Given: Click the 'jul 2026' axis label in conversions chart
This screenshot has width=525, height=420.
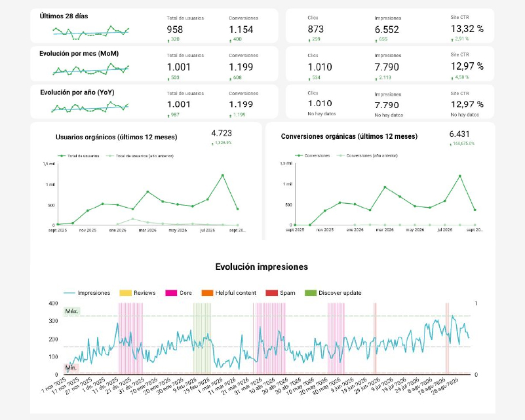Looking at the screenshot, I should pos(444,230).
